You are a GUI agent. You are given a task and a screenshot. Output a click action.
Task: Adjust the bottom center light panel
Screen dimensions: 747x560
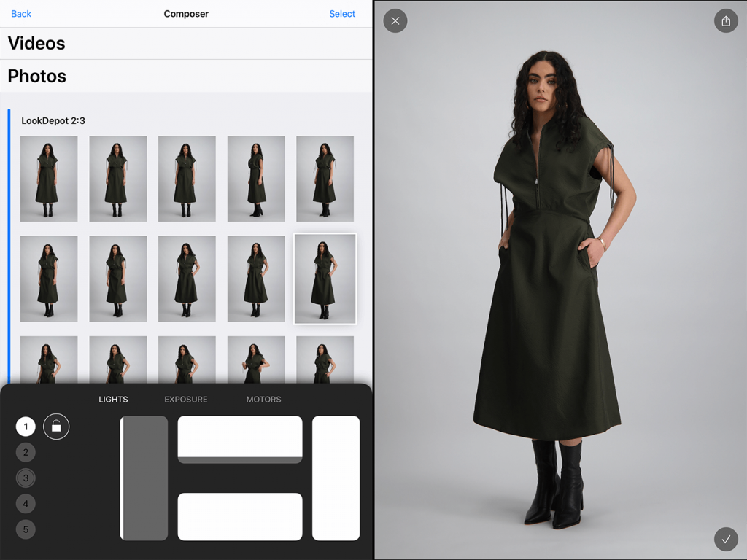[240, 517]
